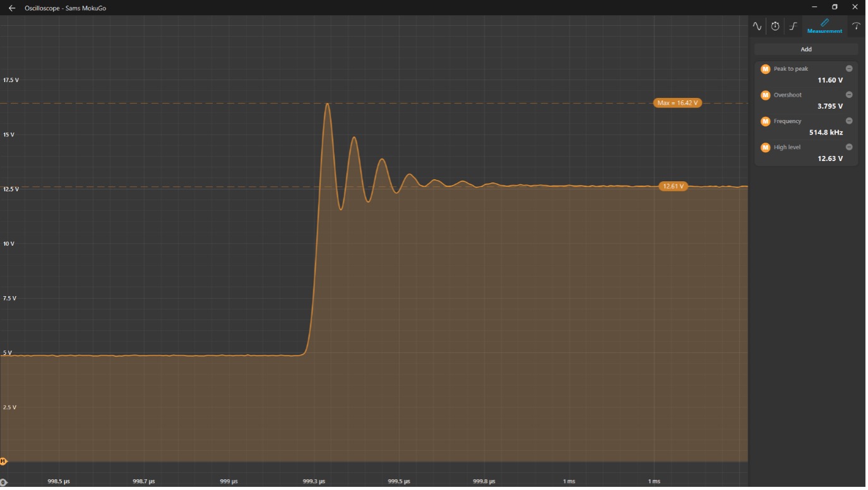This screenshot has height=490, width=868.
Task: Click the Add measurement button
Action: tap(806, 49)
